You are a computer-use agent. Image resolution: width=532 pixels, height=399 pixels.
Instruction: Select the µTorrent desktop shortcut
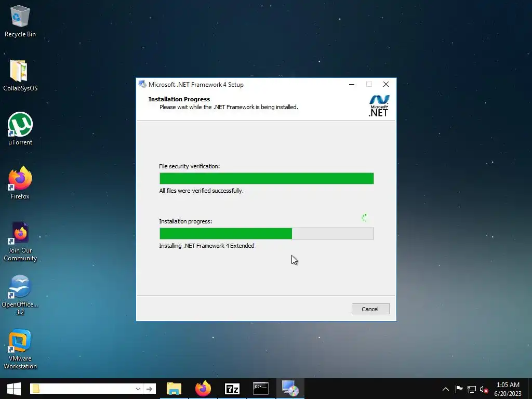[x=20, y=129]
